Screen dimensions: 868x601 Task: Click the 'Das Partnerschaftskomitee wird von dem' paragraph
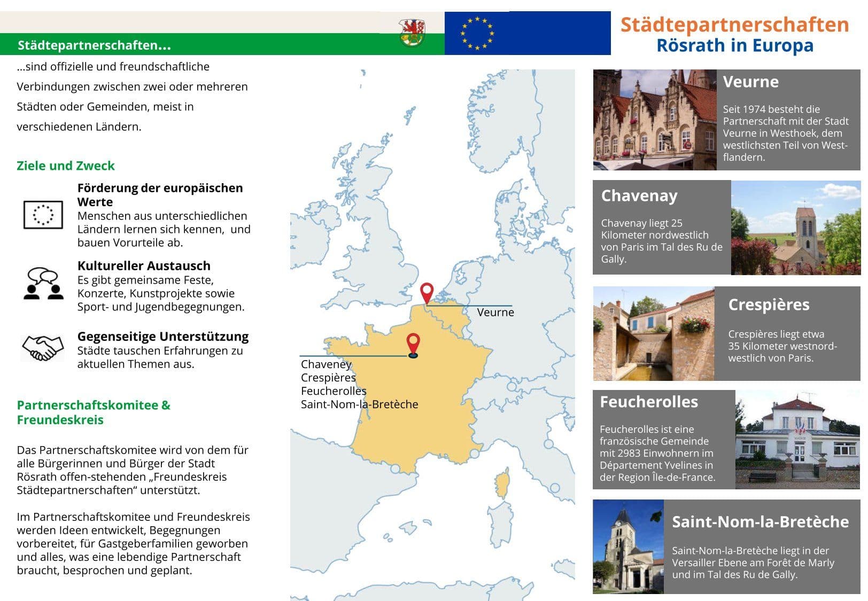point(133,470)
